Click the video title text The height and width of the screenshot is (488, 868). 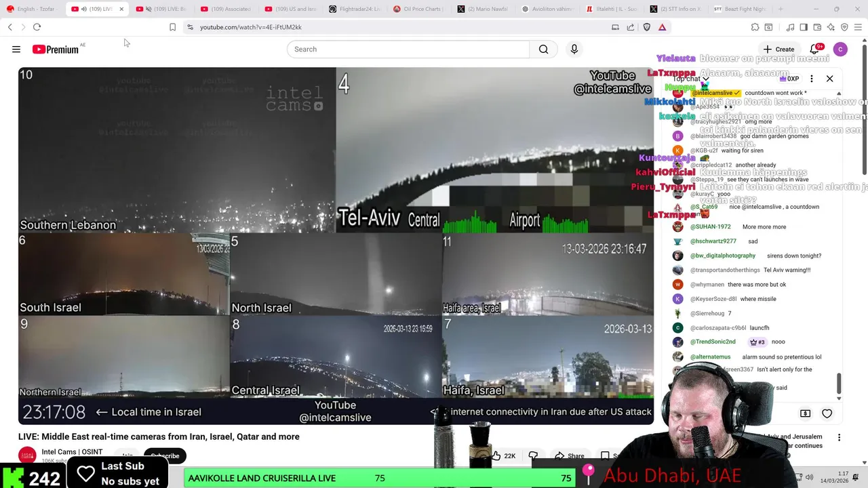(x=159, y=436)
